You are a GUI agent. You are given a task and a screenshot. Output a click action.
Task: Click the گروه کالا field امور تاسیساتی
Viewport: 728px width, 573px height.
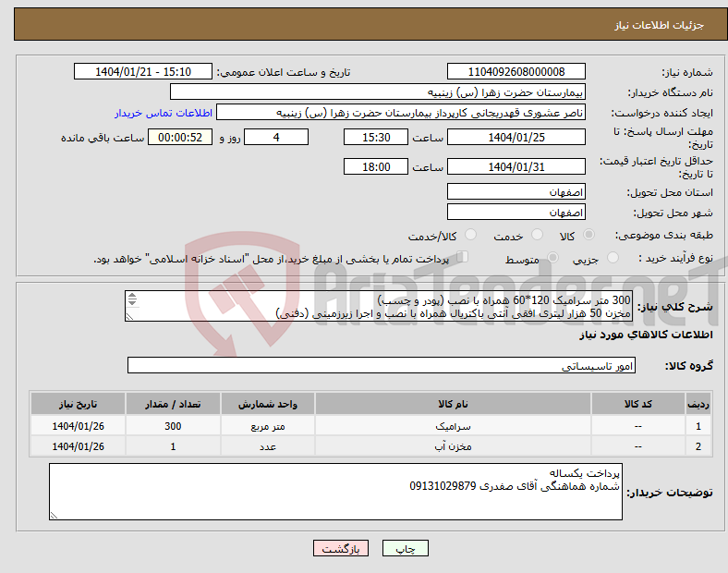382,365
